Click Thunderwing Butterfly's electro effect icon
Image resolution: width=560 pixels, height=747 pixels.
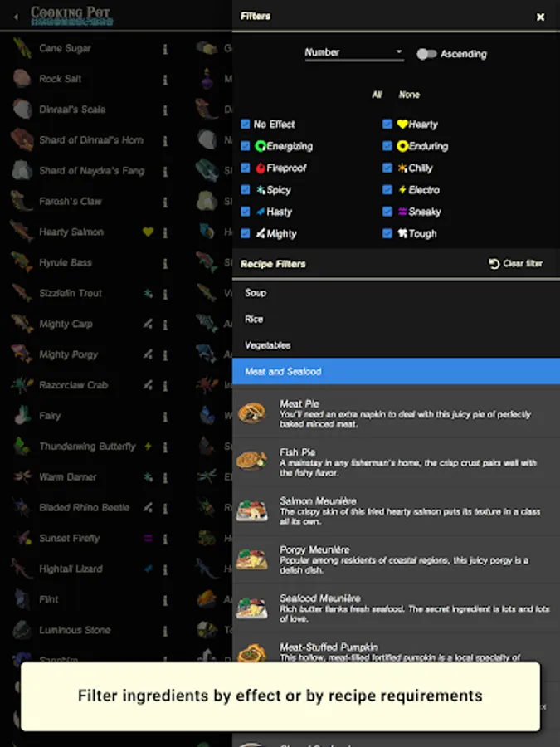click(149, 447)
